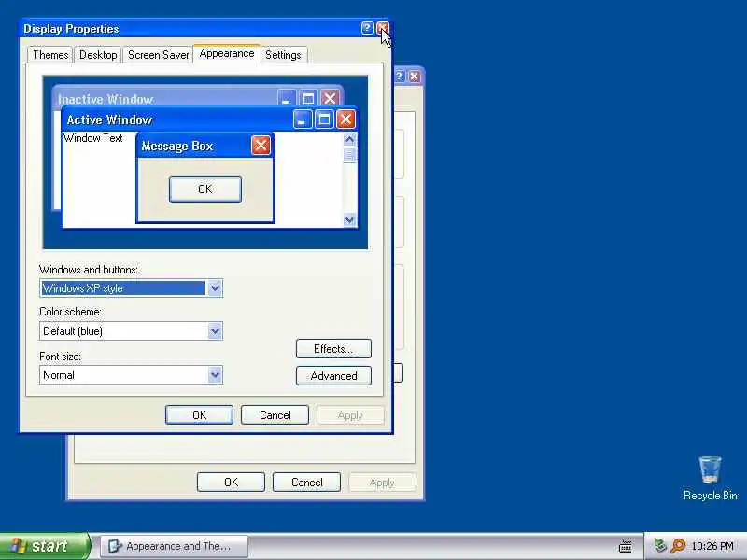Click the on-screen keyboard icon in the taskbar

pos(625,546)
